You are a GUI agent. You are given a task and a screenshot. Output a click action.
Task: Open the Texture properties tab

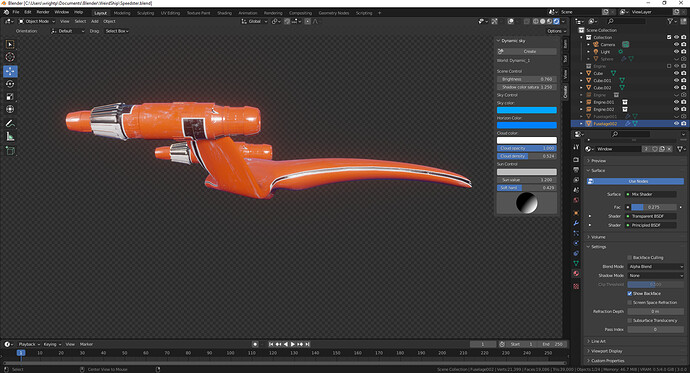click(576, 286)
